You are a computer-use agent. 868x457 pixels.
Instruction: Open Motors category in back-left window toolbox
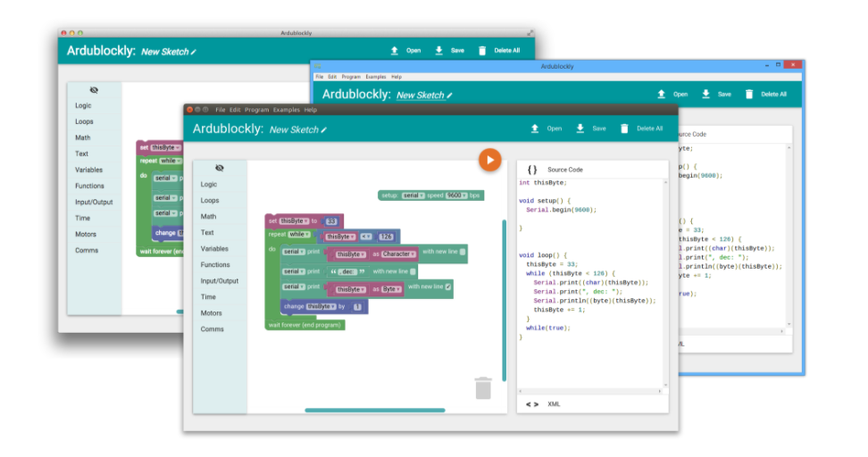pyautogui.click(x=85, y=234)
